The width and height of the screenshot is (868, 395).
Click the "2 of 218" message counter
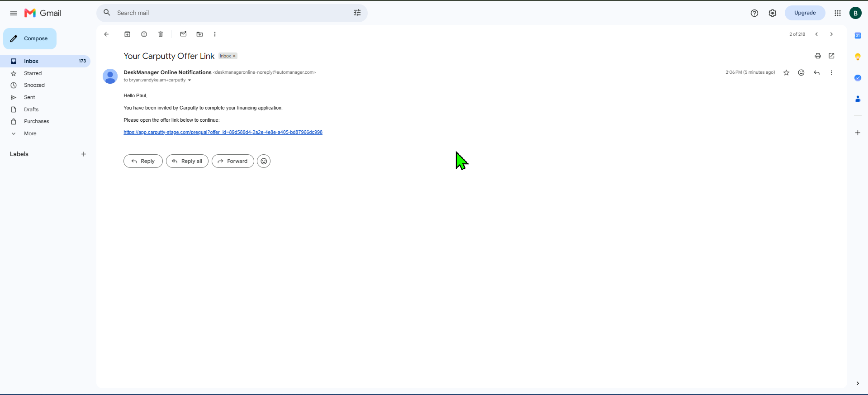[x=797, y=34]
